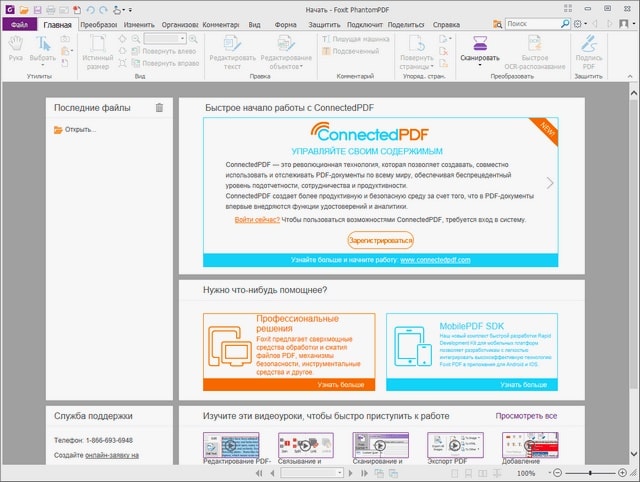Image resolution: width=640 pixels, height=482 pixels.
Task: Collapse the ribbon using the chevron
Action: click(630, 76)
